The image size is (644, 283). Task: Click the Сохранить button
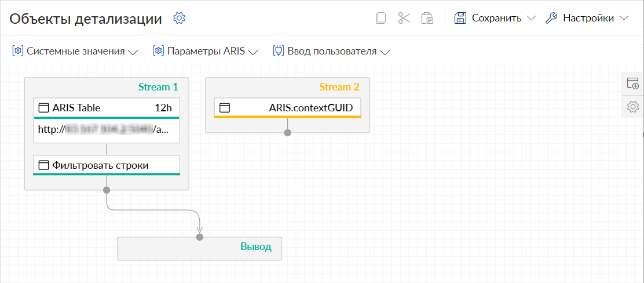(x=495, y=18)
